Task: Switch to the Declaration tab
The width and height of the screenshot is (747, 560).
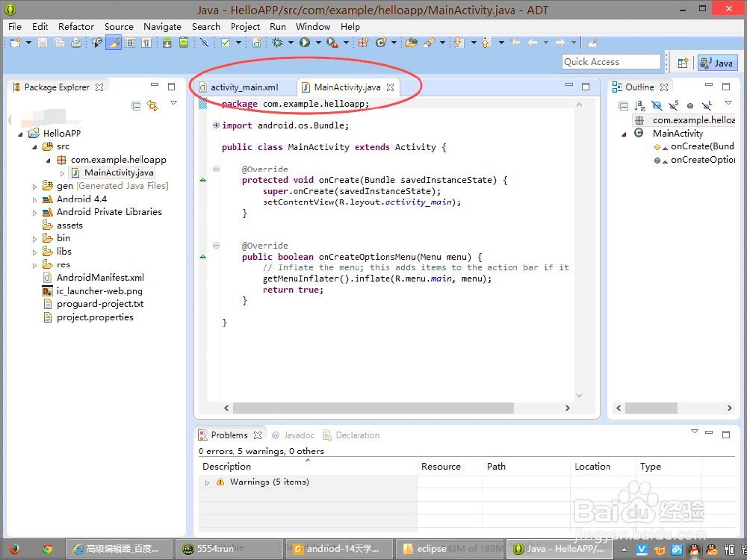Action: (352, 435)
